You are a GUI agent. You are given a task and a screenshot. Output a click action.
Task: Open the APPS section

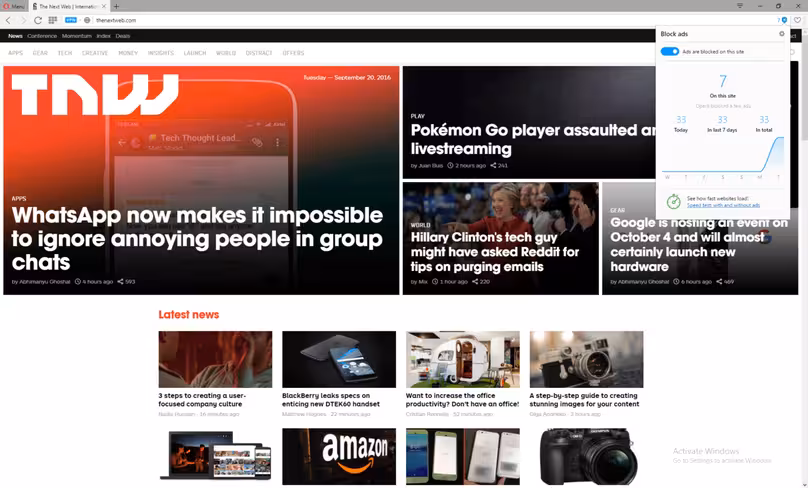pos(15,53)
